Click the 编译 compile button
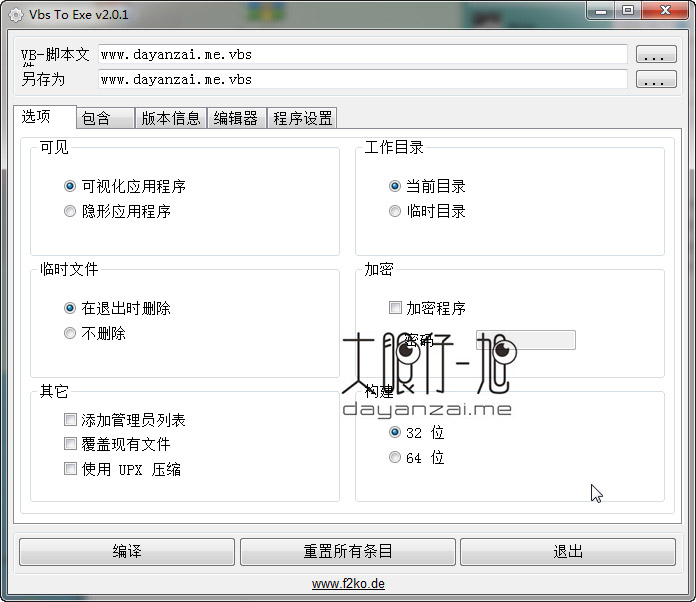 click(127, 552)
